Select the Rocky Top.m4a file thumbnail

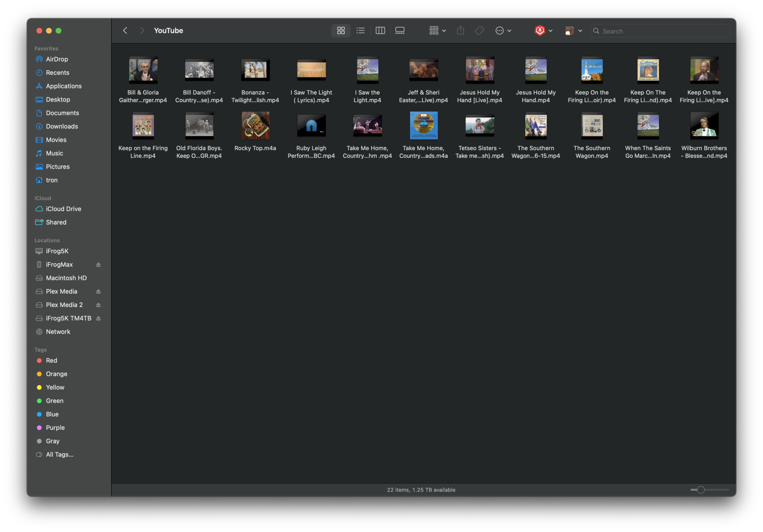click(255, 126)
